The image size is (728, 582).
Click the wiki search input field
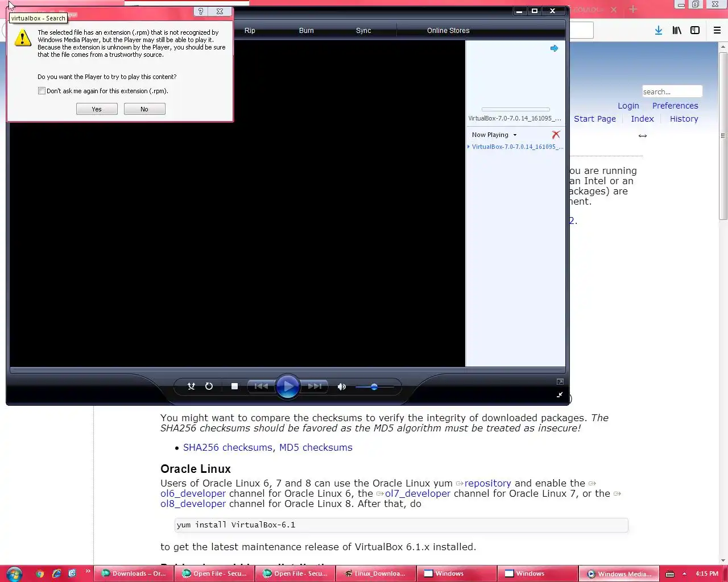click(672, 92)
